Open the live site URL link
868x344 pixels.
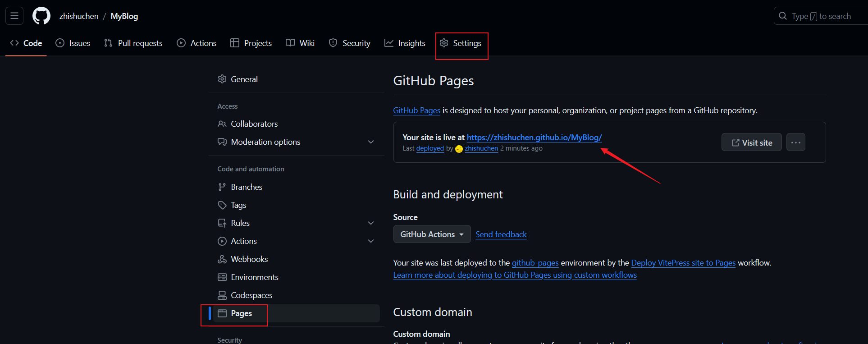coord(534,138)
